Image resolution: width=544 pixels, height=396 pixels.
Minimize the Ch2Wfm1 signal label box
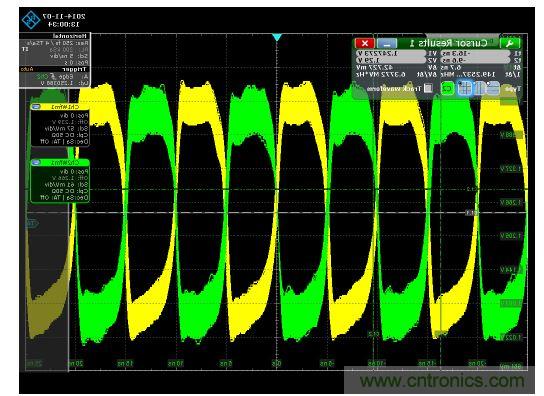pyautogui.click(x=36, y=162)
